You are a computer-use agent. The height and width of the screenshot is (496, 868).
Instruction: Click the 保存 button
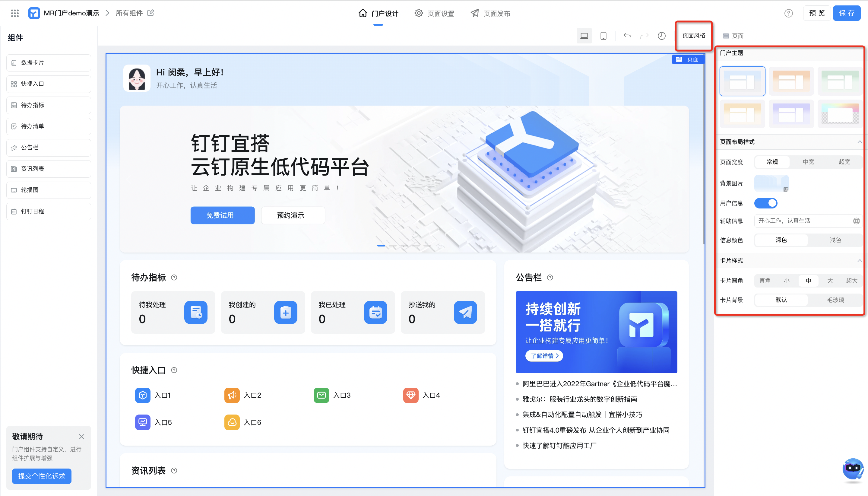pos(847,13)
